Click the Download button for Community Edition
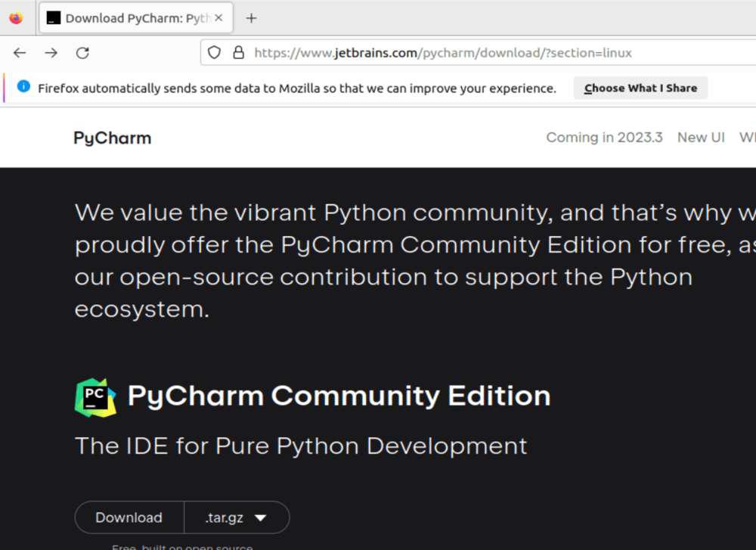756x550 pixels. [129, 518]
